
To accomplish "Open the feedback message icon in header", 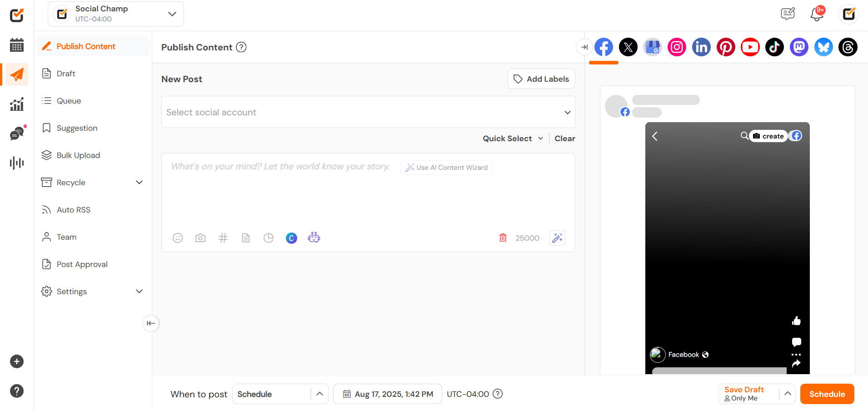I will [x=788, y=14].
